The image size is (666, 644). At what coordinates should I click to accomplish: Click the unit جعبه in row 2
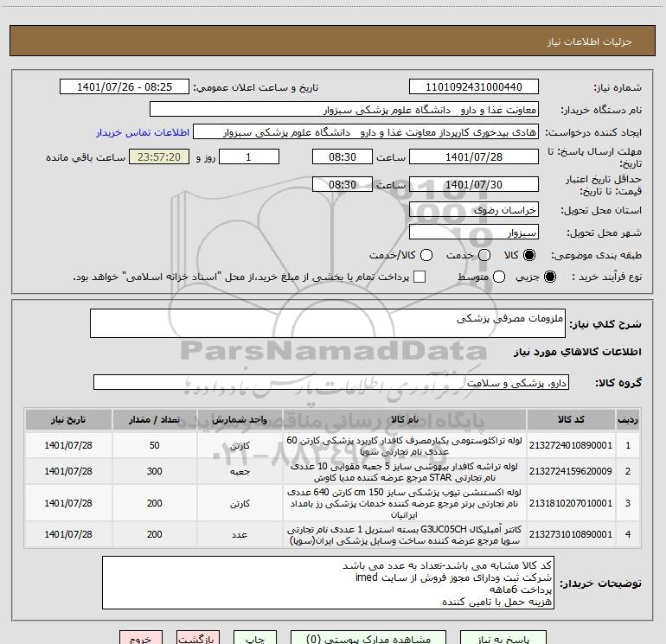click(240, 472)
